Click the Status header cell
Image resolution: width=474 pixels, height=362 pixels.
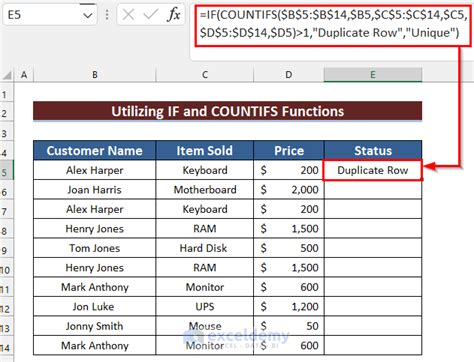373,151
